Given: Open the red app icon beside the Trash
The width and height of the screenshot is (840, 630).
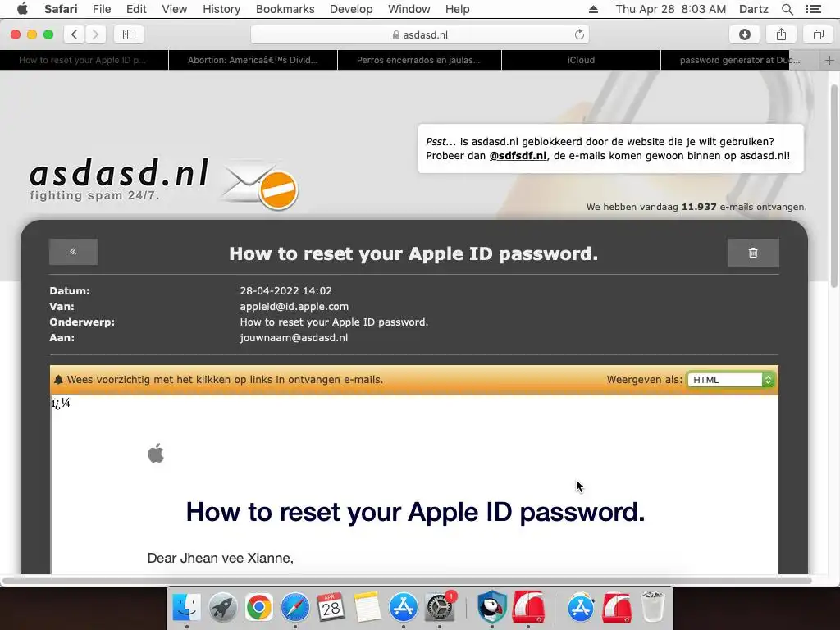Looking at the screenshot, I should tap(617, 607).
